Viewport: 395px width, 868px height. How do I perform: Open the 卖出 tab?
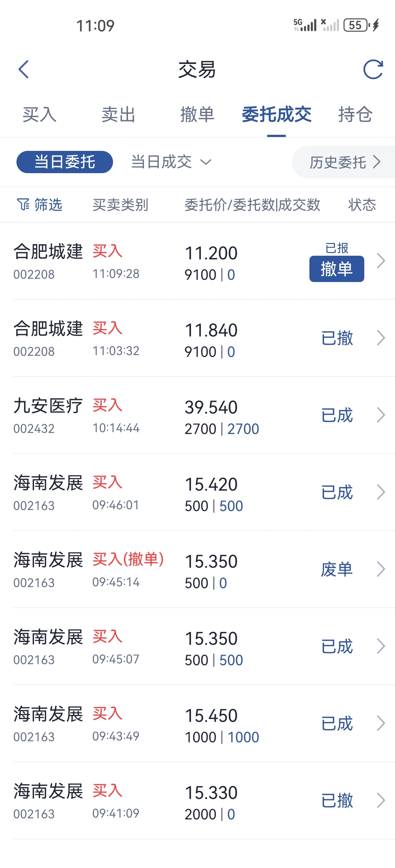118,114
